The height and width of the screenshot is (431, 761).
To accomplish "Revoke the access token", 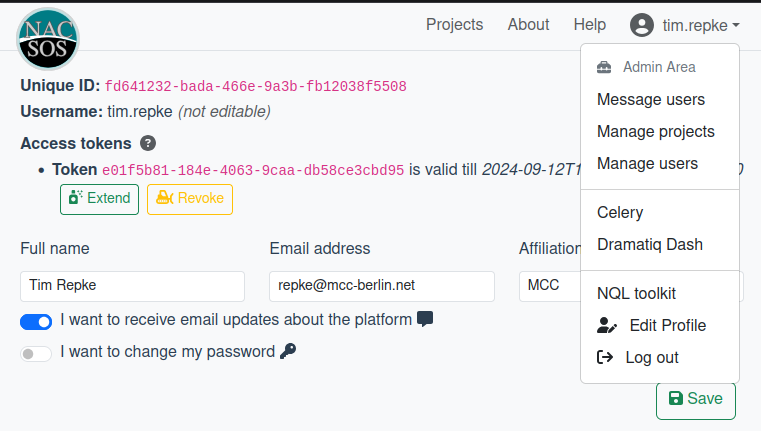I will 190,199.
